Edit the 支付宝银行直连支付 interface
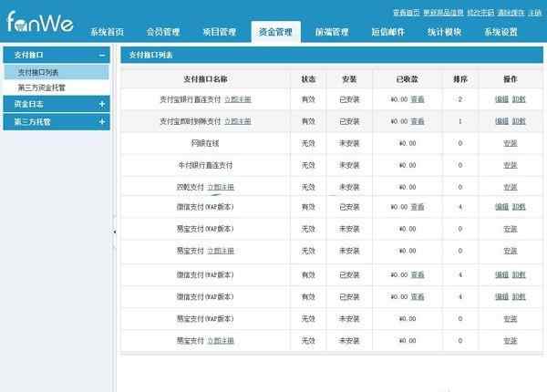 501,99
